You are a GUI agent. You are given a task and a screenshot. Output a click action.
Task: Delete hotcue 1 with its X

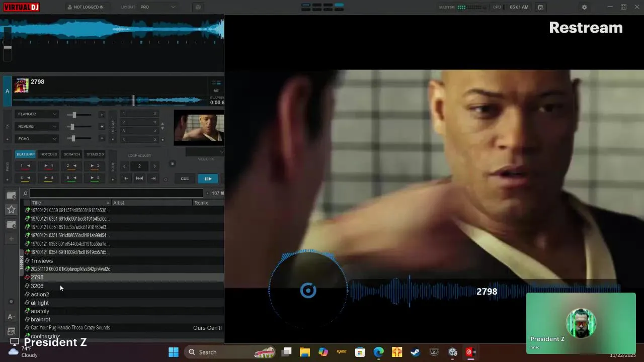pyautogui.click(x=155, y=114)
